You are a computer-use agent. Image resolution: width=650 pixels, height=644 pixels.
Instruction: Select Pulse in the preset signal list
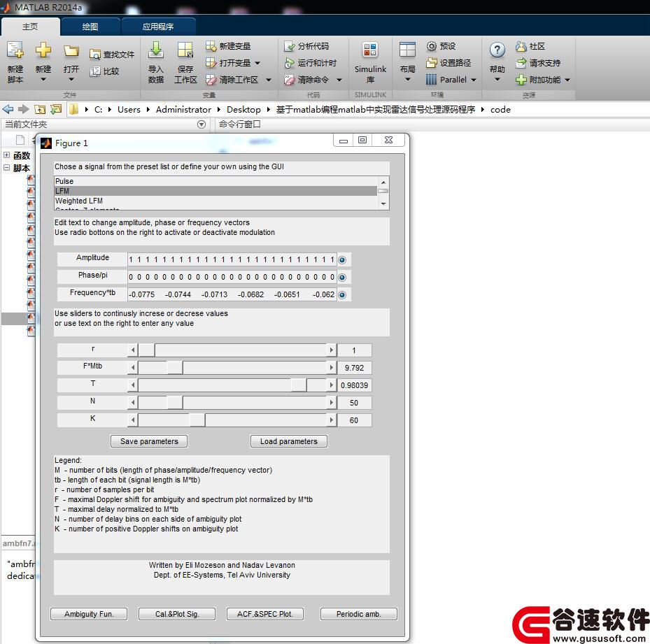216,181
